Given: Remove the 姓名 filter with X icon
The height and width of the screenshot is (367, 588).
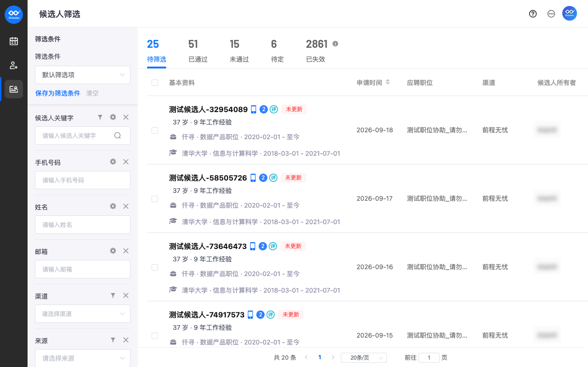Looking at the screenshot, I should 126,206.
